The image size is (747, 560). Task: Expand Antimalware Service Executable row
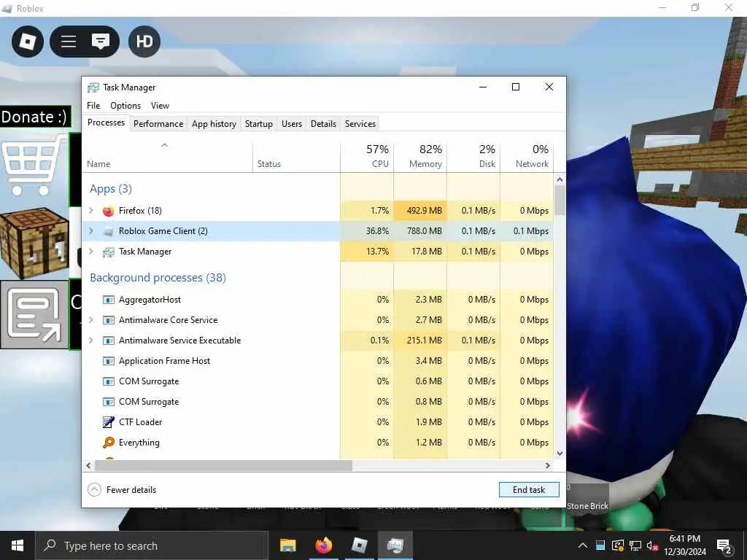[x=91, y=341]
